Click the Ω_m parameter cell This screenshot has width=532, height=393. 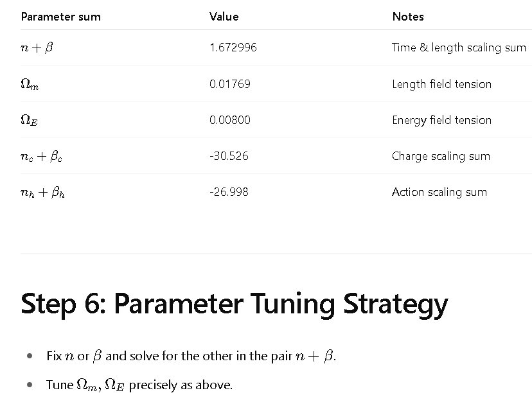[30, 83]
